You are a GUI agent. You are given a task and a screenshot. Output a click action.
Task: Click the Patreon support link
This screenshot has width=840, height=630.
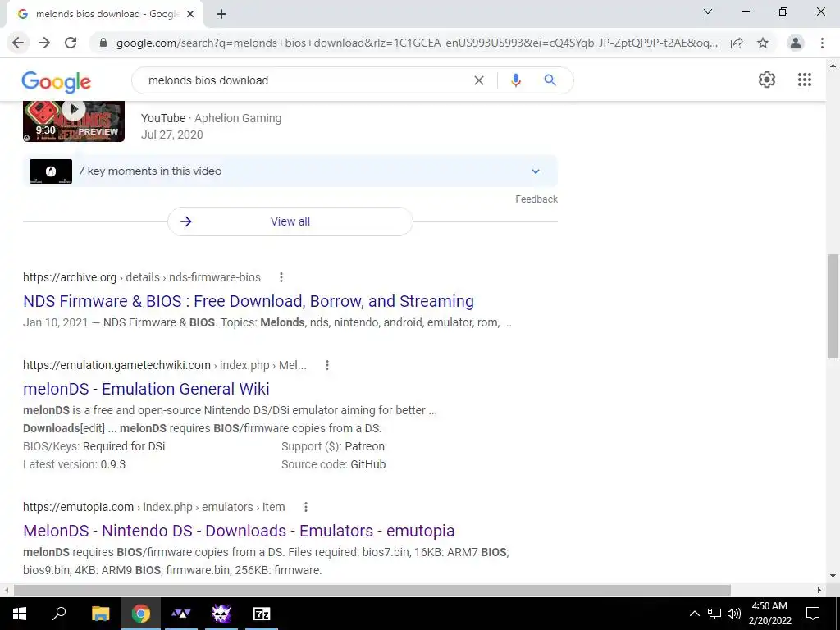[x=365, y=446]
